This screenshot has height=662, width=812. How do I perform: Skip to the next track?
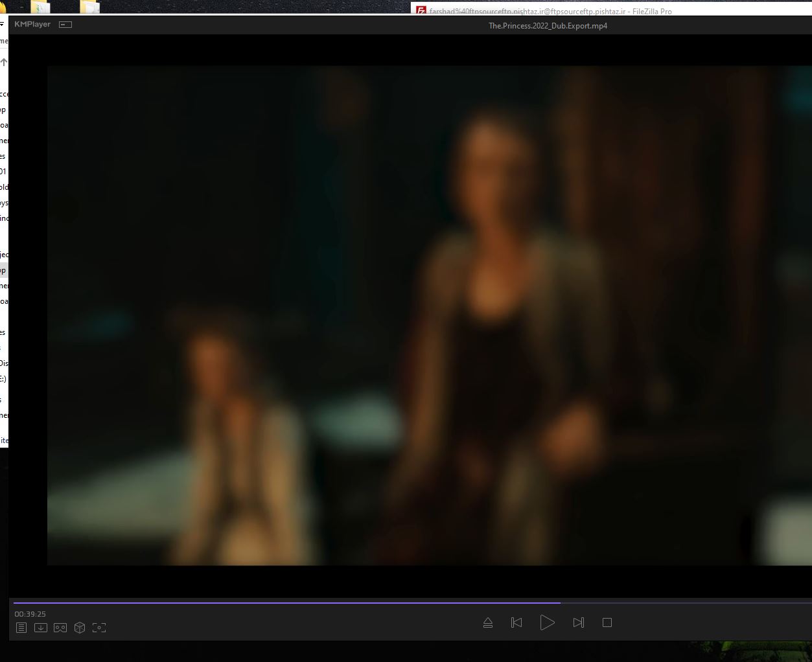coord(579,622)
